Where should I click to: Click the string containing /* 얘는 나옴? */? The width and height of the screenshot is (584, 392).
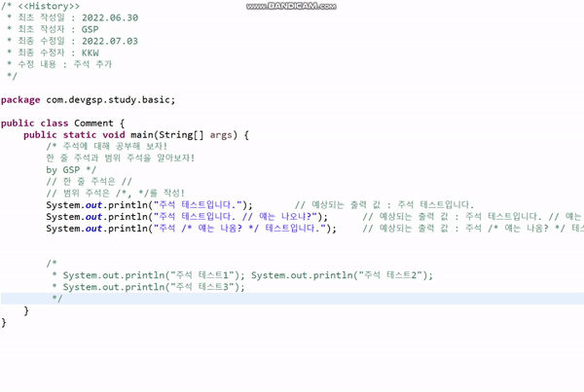[x=239, y=228]
